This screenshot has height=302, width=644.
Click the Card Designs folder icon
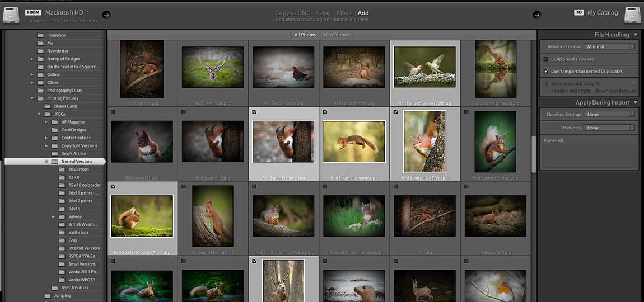(55, 130)
